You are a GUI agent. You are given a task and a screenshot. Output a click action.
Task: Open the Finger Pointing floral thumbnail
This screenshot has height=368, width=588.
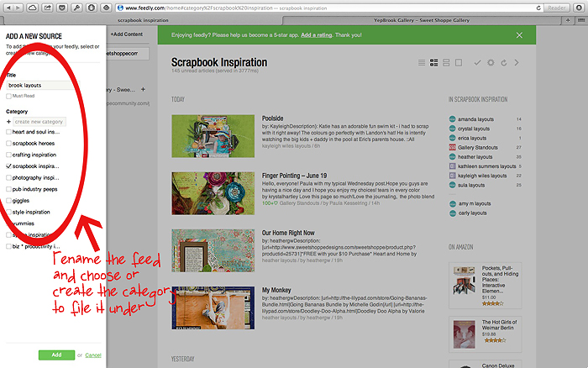213,193
